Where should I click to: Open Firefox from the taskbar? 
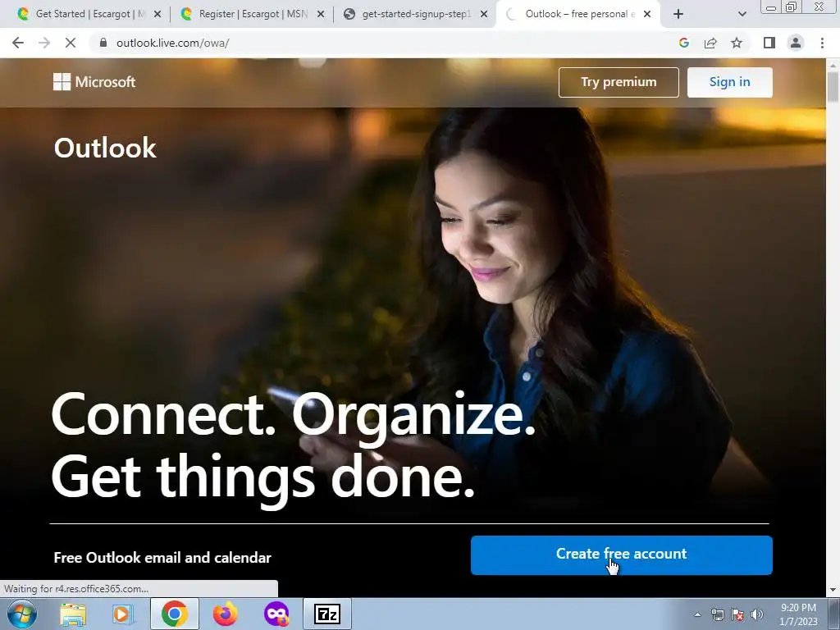tap(225, 614)
